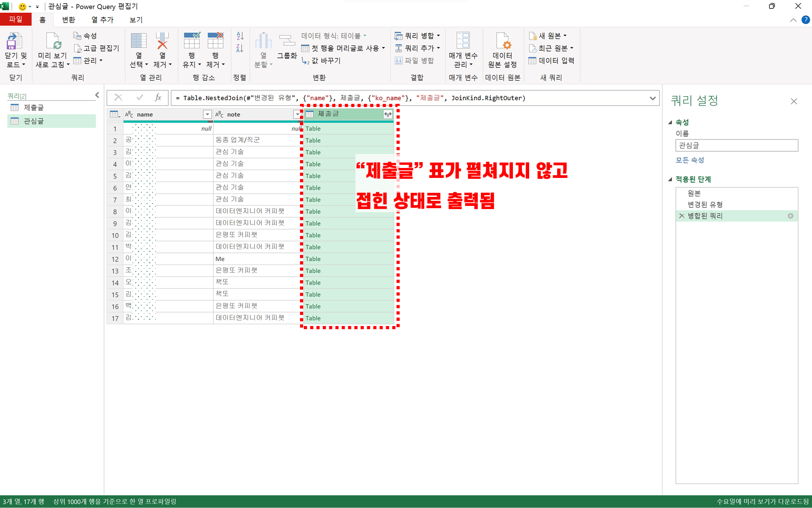Open the 쿼리 병합 (Merge Queries) dropdown
Viewport: 812px width, 508px height.
point(417,36)
